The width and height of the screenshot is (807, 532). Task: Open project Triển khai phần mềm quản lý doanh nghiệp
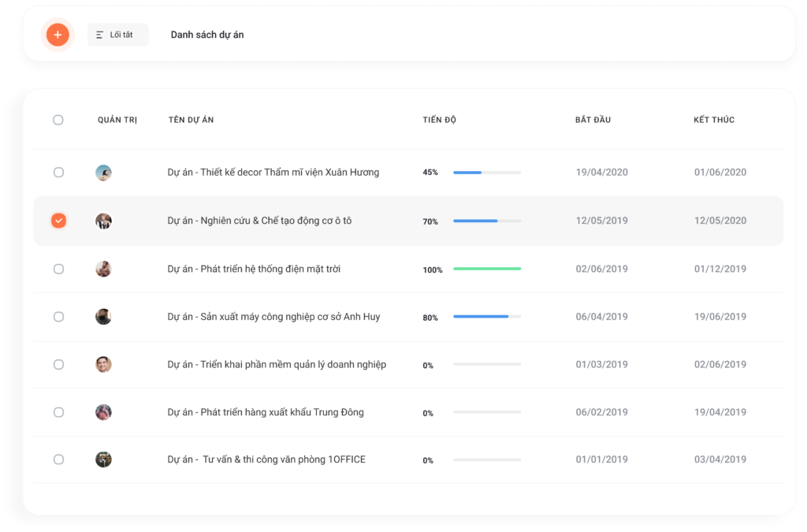coord(277,365)
